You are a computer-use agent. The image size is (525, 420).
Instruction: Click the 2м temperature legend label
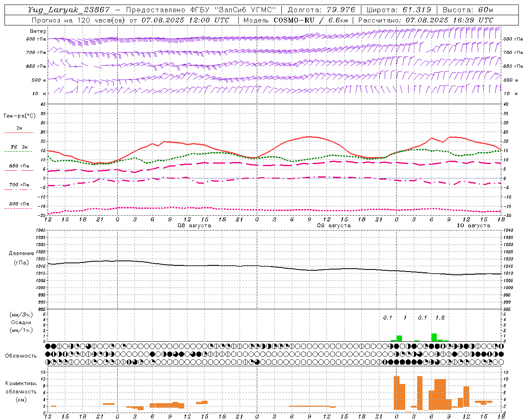[x=19, y=128]
